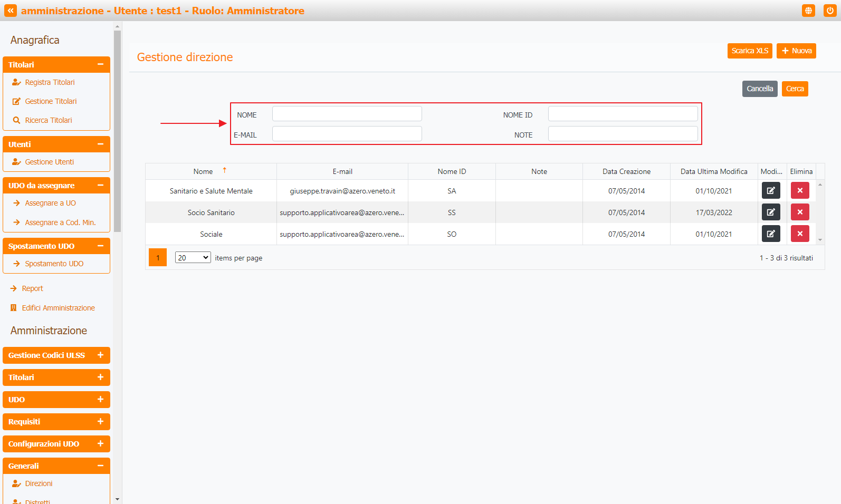The image size is (841, 504).
Task: Open Direzioni under Generali
Action: coord(39,483)
